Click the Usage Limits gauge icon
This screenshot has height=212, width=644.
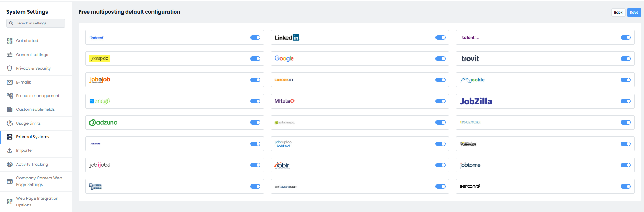(x=10, y=123)
